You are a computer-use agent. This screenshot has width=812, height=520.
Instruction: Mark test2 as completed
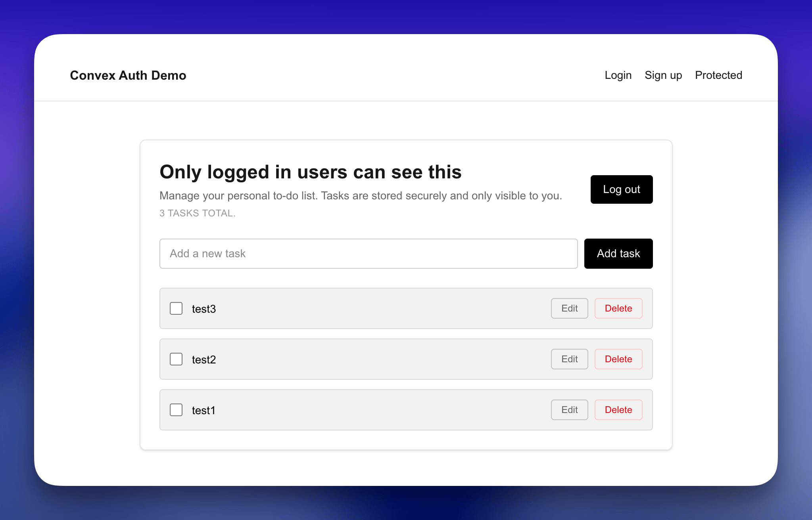click(176, 359)
